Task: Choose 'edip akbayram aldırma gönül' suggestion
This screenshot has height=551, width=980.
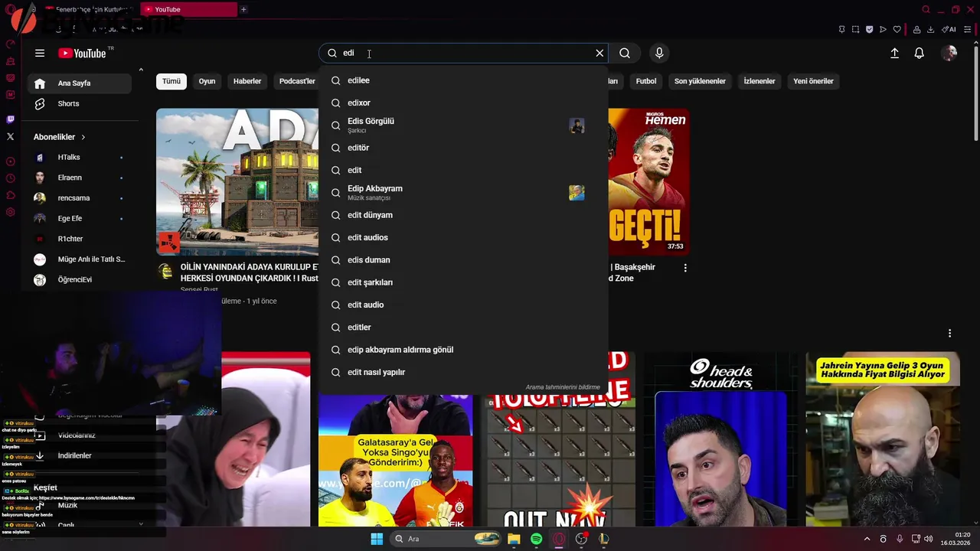Action: [x=464, y=350]
